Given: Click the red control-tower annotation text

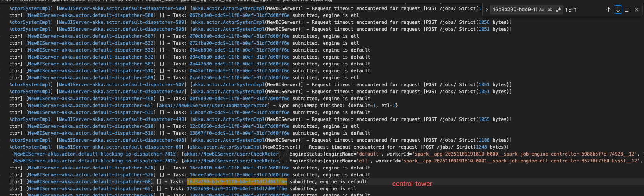Looking at the screenshot, I should click(412, 184).
